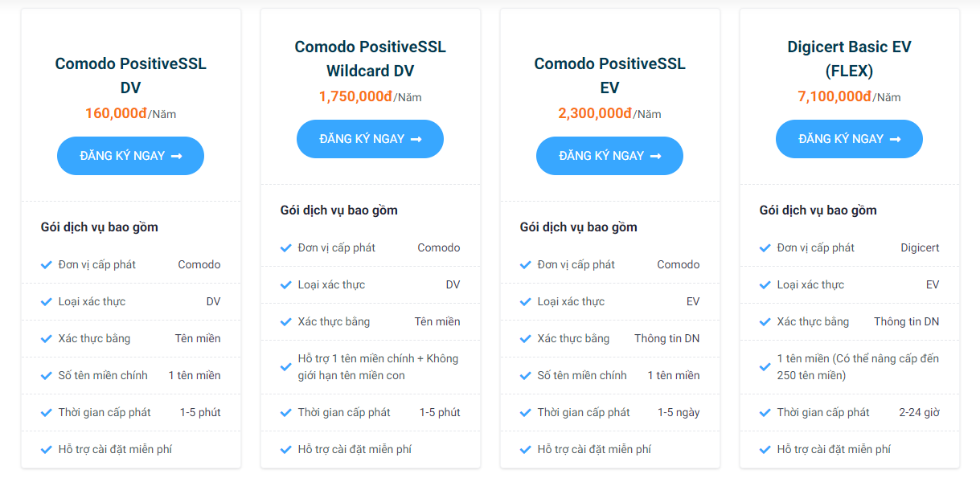The image size is (980, 478).
Task: Click checkmark next to Wildcard 'Không giới hạn tên miền con'
Action: click(286, 367)
